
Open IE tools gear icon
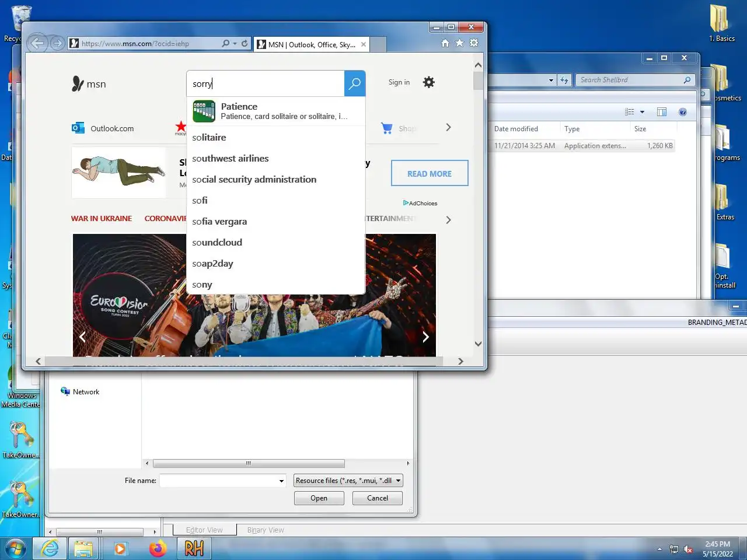(474, 43)
